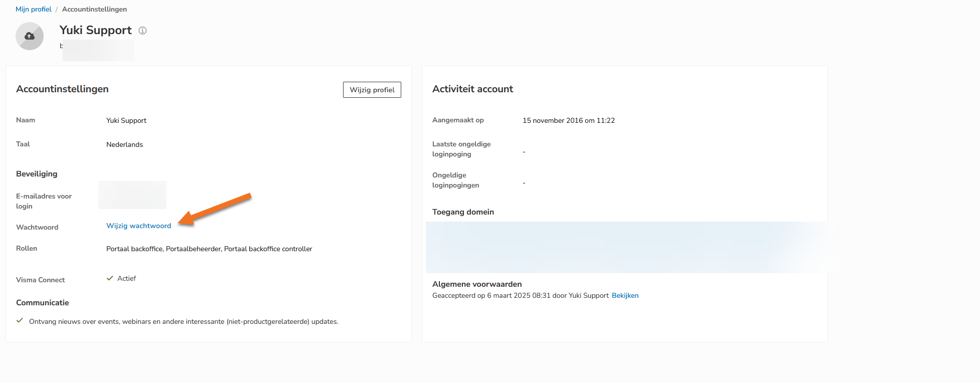Click the Actief status text
980x383 pixels.
coord(126,278)
